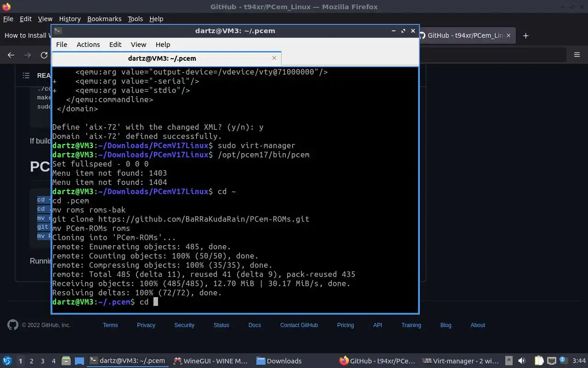Screen dimensions: 588x368
Task: Click the Firefox logo in title bar
Action: point(6,7)
